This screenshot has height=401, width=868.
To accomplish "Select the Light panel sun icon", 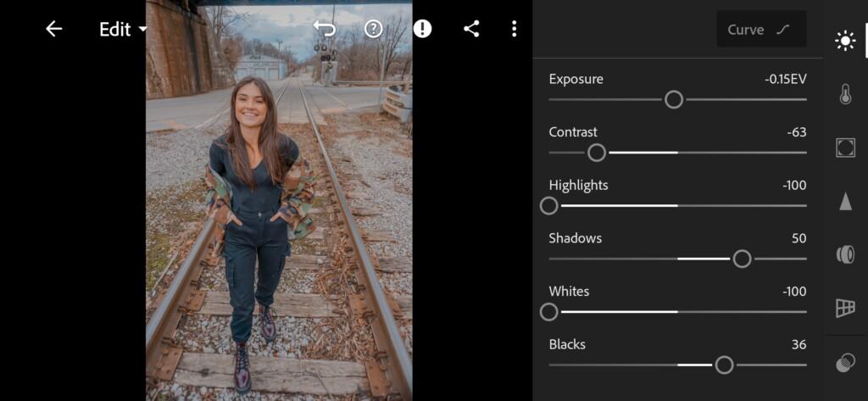I will pyautogui.click(x=845, y=41).
